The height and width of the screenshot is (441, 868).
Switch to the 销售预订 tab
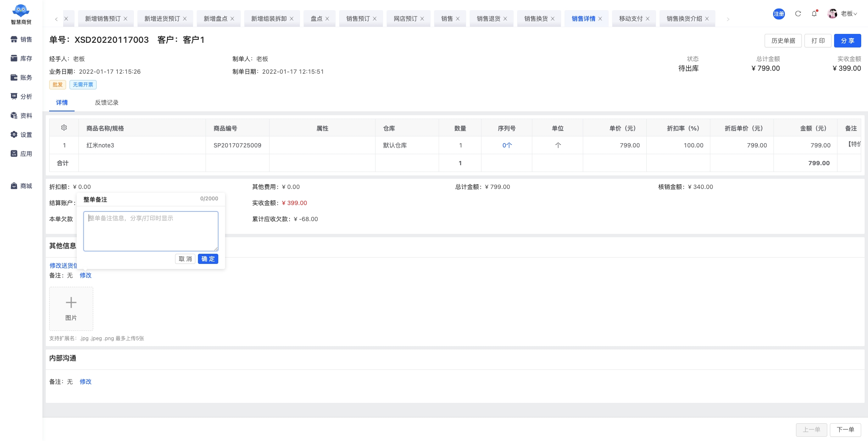pos(358,19)
